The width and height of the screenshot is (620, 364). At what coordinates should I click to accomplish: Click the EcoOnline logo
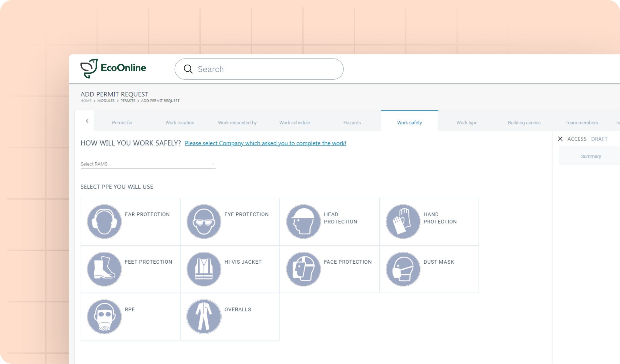[x=113, y=68]
